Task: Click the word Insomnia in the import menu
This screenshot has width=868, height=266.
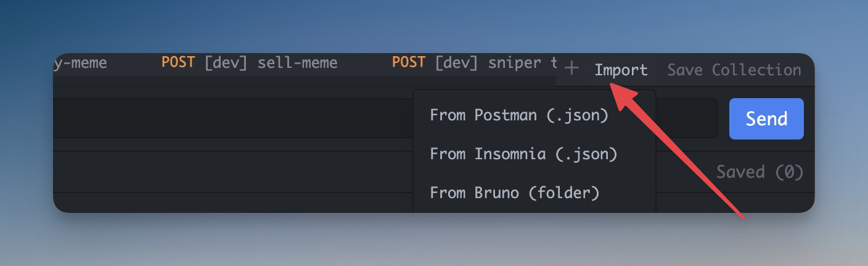Action: pyautogui.click(x=510, y=154)
